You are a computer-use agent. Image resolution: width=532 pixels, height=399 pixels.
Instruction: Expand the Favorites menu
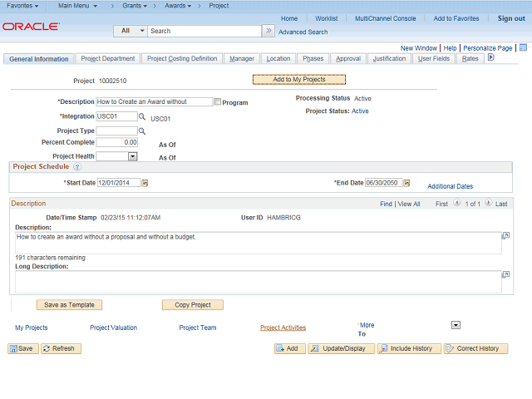pyautogui.click(x=22, y=6)
